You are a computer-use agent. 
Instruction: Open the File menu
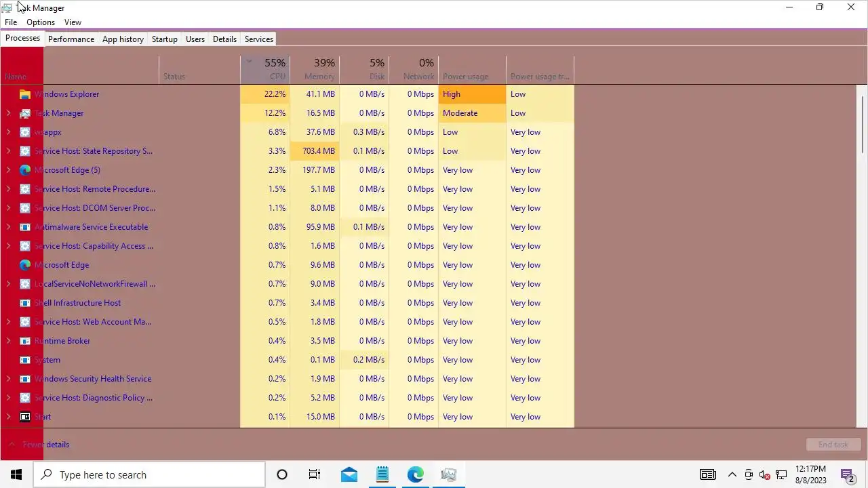tap(11, 22)
